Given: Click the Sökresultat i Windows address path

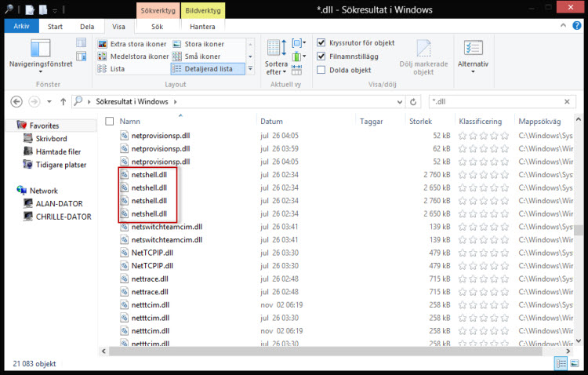Looking at the screenshot, I should [x=132, y=102].
